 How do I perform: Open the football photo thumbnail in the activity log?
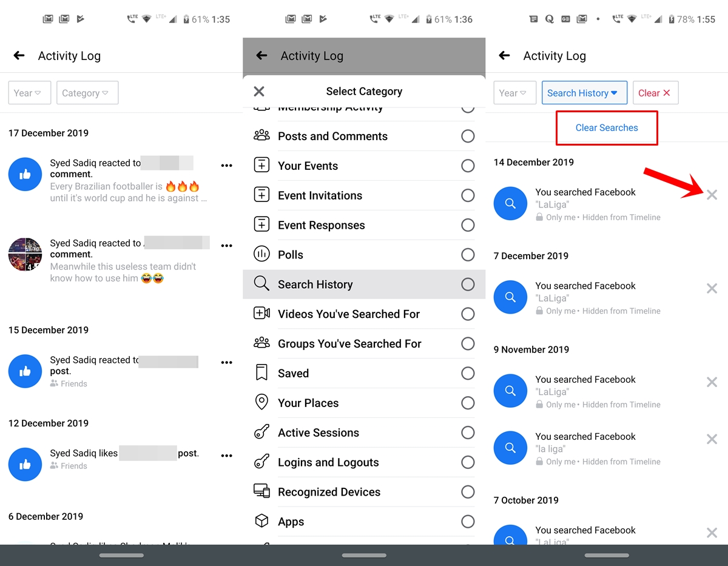25,254
